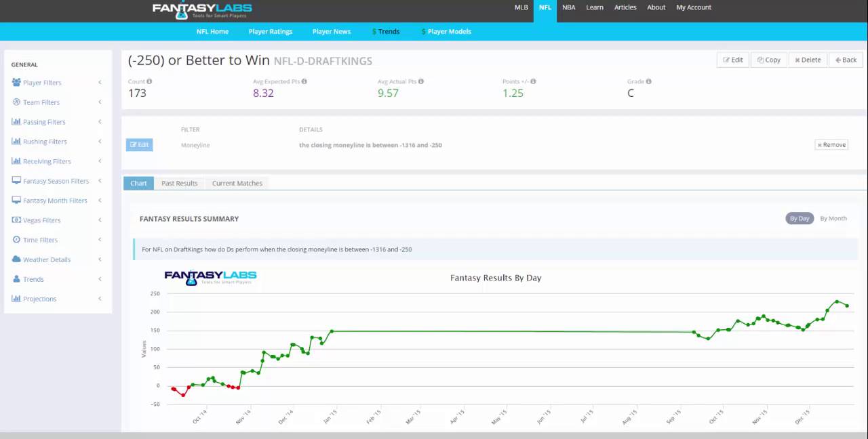Open the About menu item
This screenshot has height=439, width=868.
tap(656, 7)
